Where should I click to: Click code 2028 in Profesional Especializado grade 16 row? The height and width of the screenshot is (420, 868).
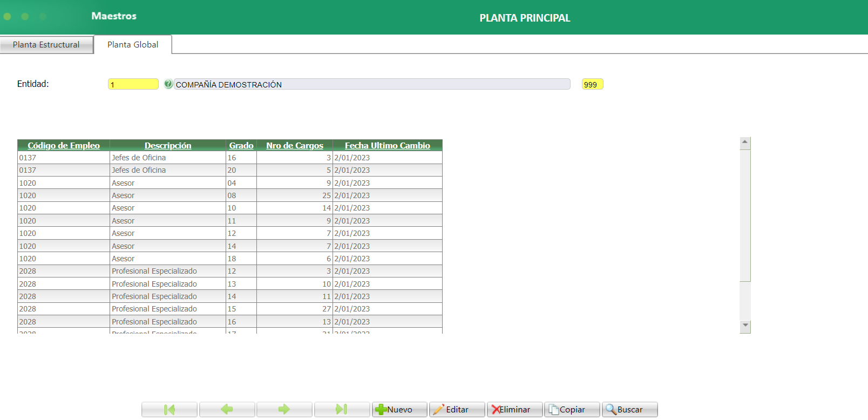tap(28, 322)
